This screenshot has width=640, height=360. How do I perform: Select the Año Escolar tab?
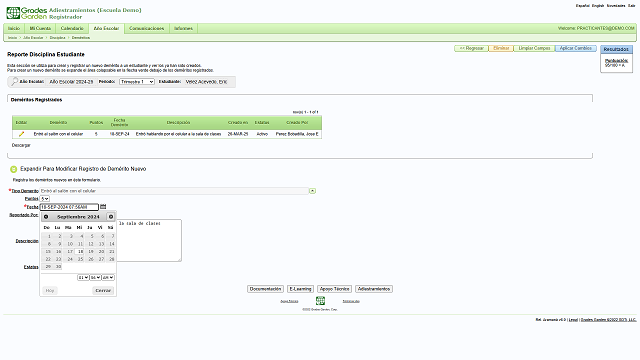coord(106,29)
